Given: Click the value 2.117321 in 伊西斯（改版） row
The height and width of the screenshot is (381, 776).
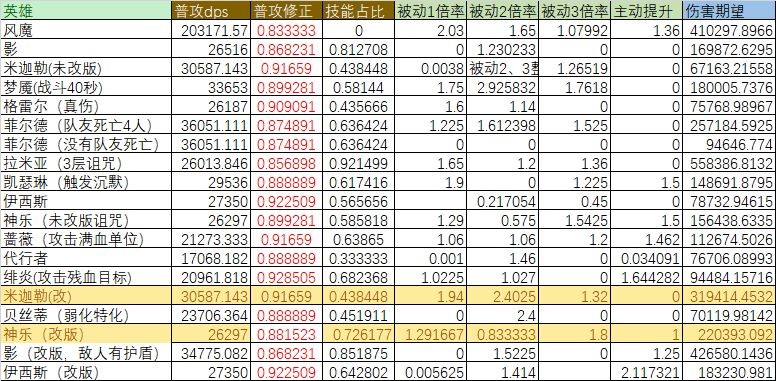Looking at the screenshot, I should [646, 372].
